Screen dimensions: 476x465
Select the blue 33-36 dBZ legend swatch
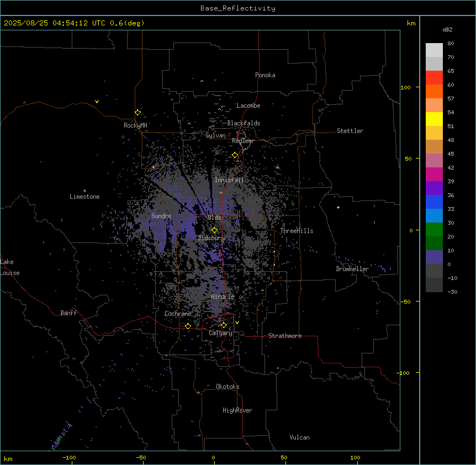(x=434, y=202)
